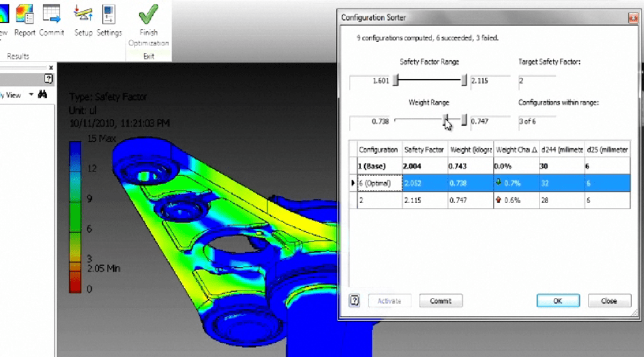Click the row indicator arrow beside Optimal
The image size is (644, 357).
click(353, 183)
